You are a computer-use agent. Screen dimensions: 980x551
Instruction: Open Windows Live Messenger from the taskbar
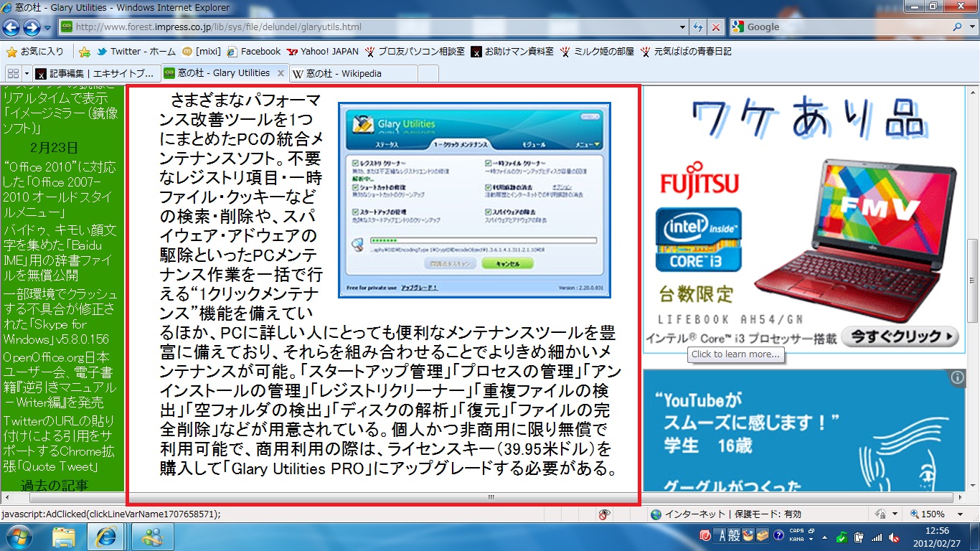[x=152, y=537]
